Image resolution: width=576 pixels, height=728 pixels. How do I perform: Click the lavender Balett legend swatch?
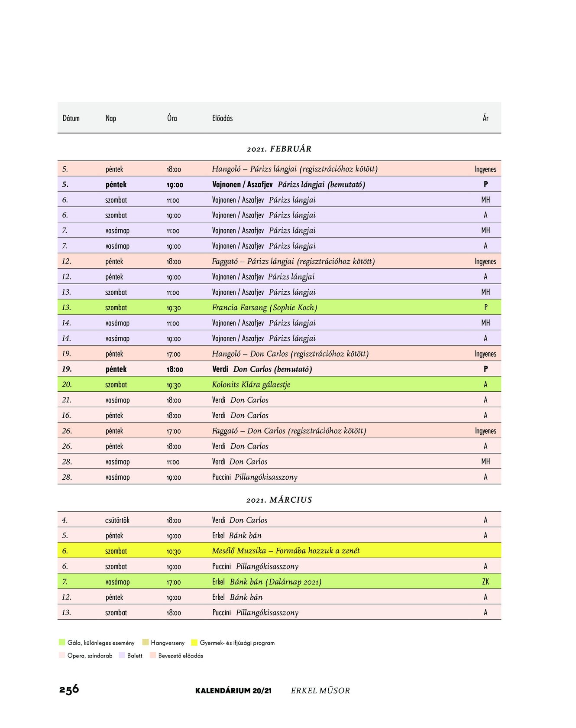coord(122,655)
